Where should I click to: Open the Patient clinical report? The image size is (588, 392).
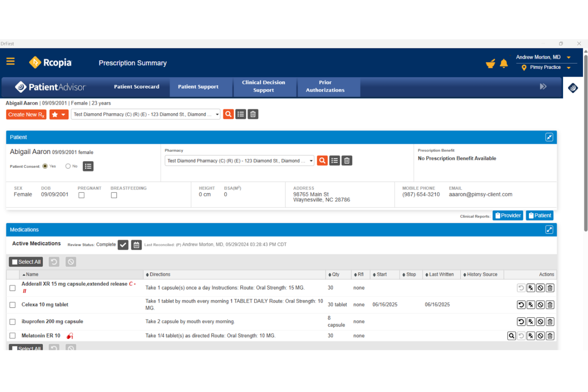click(540, 215)
